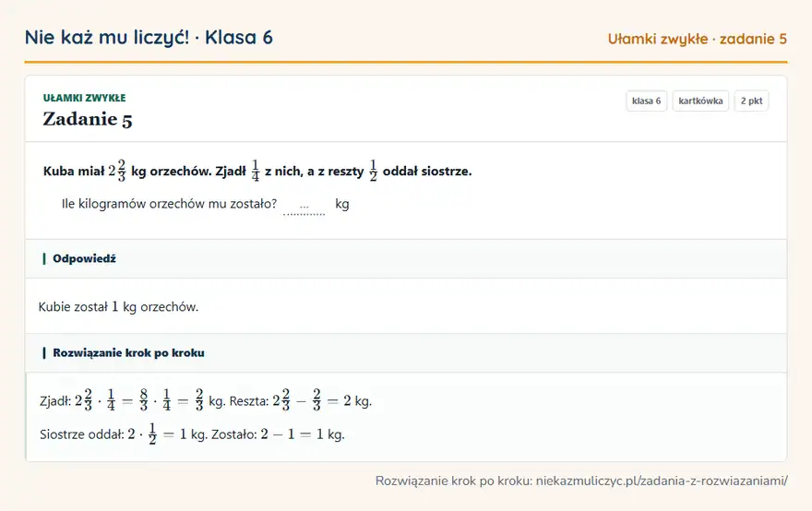
Task: Click the green 'UŁAMKI ZWYKŁE' category label
Action: (x=84, y=98)
